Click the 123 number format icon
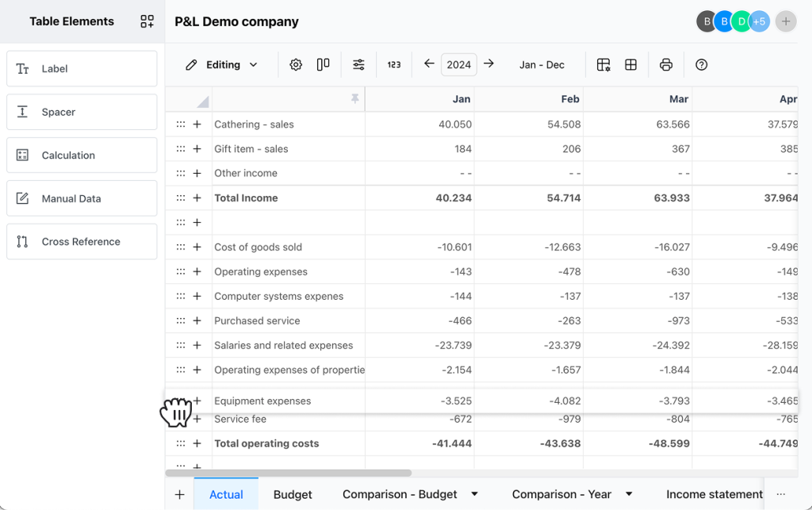This screenshot has height=510, width=812. point(394,65)
